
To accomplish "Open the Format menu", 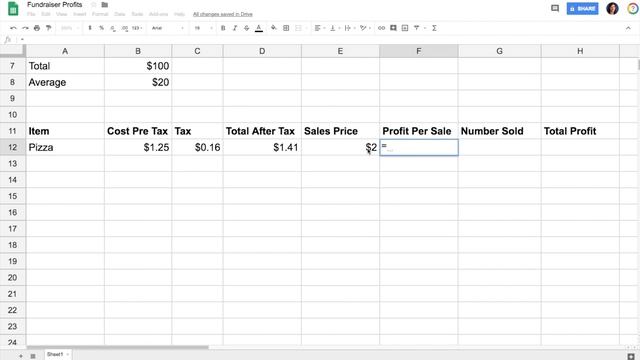I will (100, 14).
